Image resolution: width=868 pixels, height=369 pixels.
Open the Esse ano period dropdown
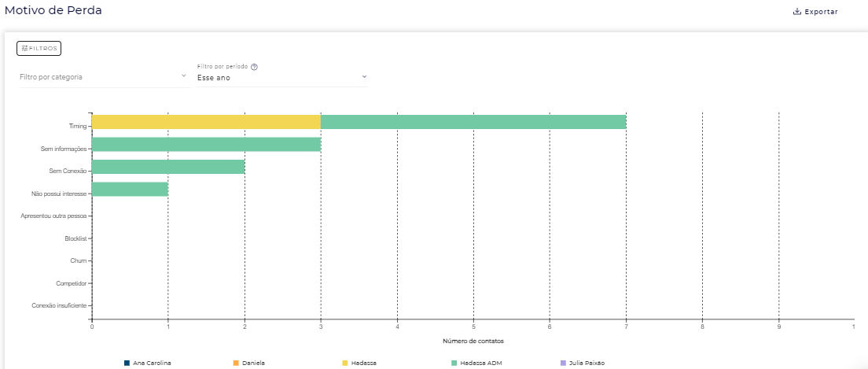pyautogui.click(x=281, y=78)
